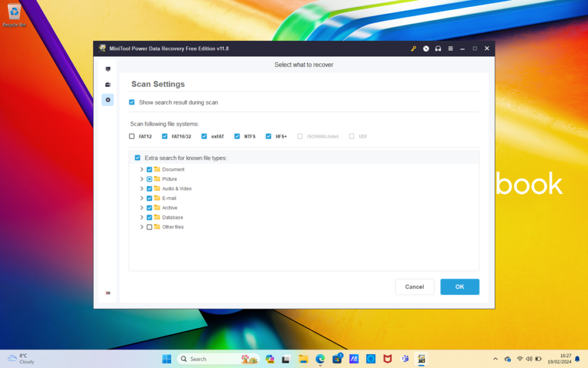Expand the Archive tree node

tap(142, 208)
